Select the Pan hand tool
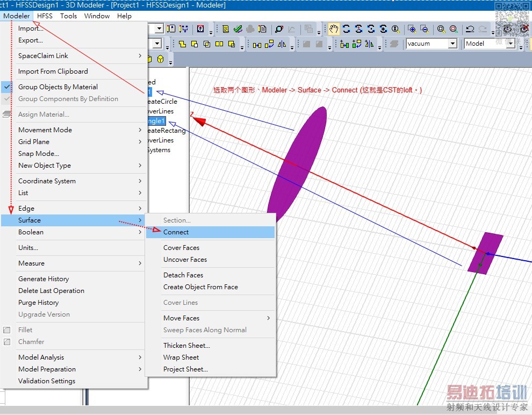This screenshot has height=415, width=532. click(x=334, y=29)
